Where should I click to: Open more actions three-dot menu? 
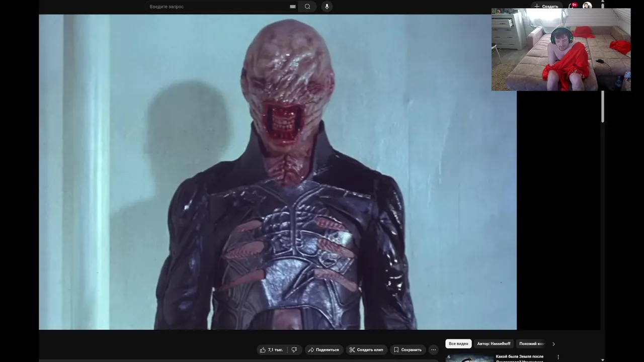click(x=433, y=350)
